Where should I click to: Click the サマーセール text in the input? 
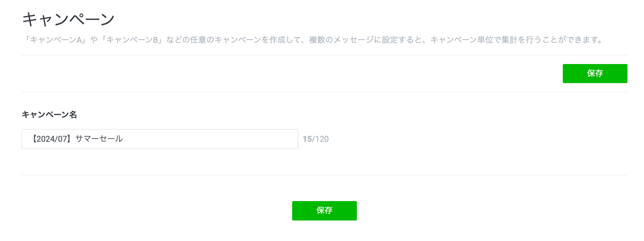click(x=99, y=139)
